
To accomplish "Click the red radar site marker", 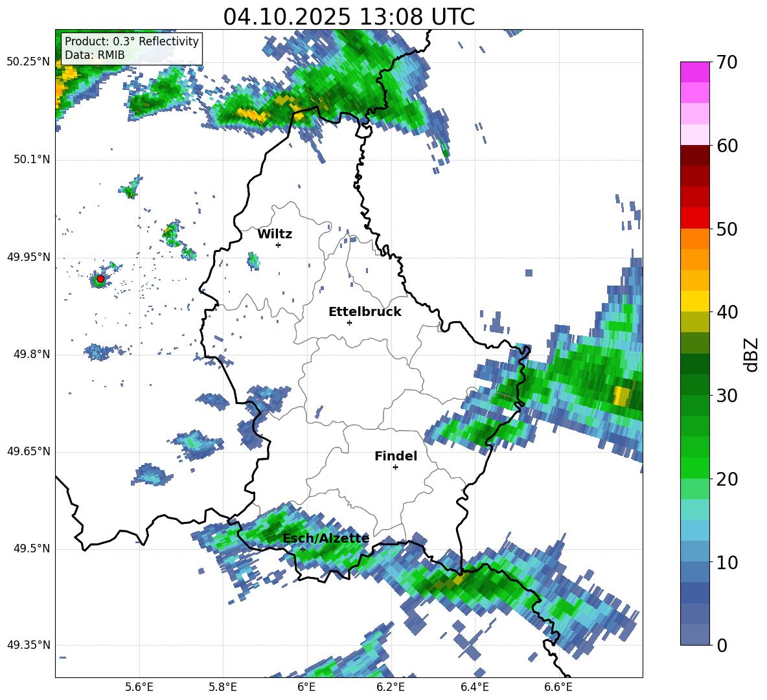I will pos(100,278).
